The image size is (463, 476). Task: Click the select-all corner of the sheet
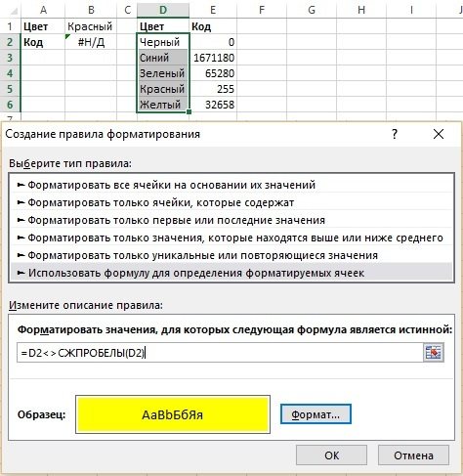[x=10, y=10]
